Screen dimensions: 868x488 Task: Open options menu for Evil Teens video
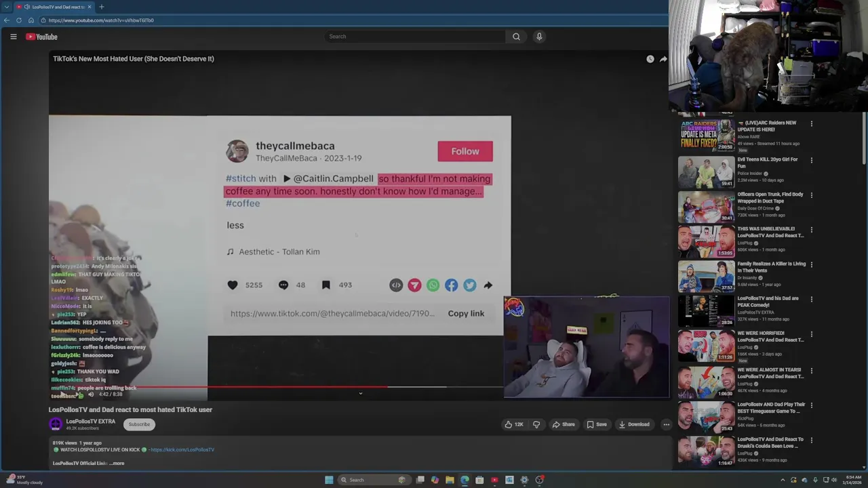[811, 161]
